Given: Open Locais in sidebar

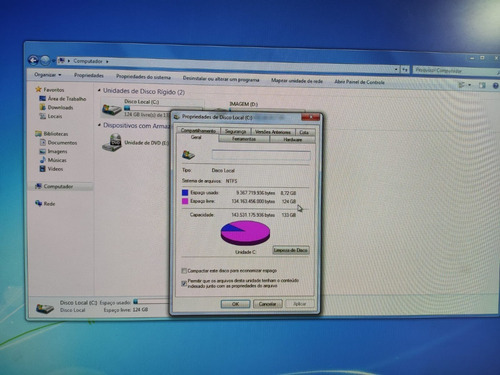Looking at the screenshot, I should pyautogui.click(x=51, y=116).
